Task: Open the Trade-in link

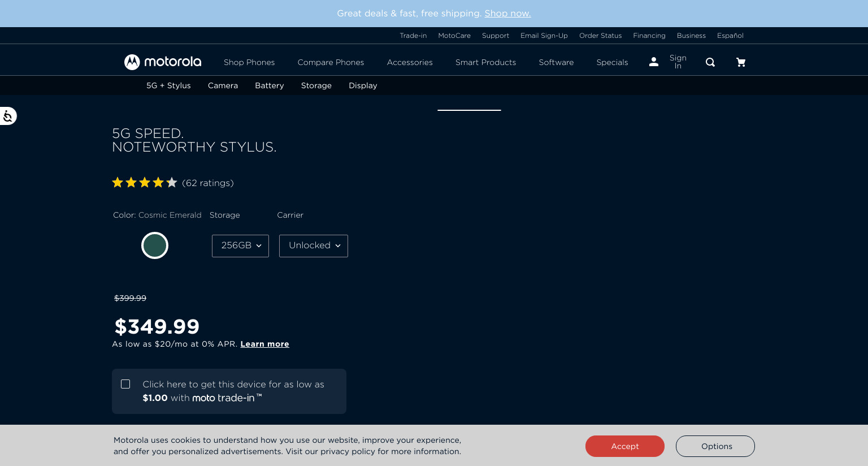Action: tap(413, 35)
